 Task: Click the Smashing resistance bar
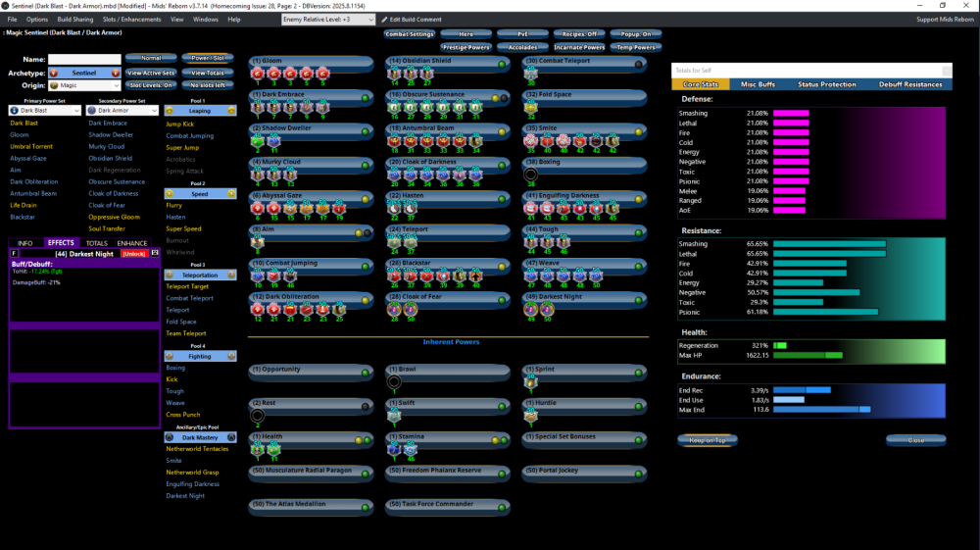(x=829, y=243)
